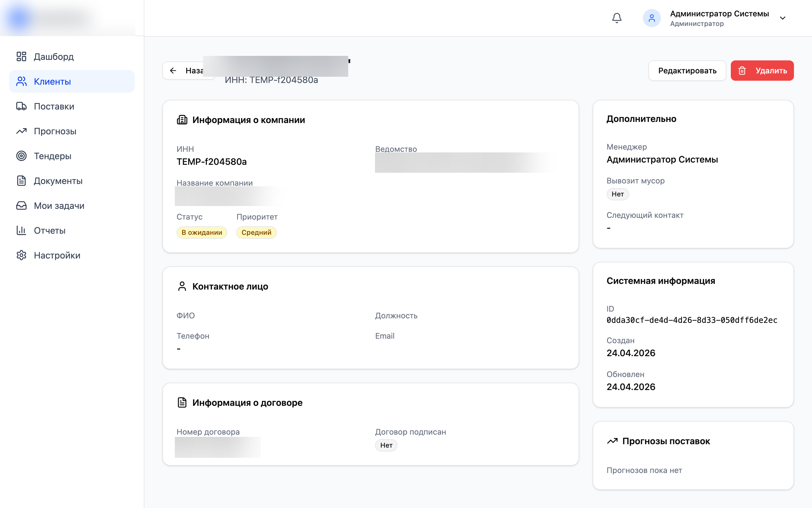Click the red Удалить button
The image size is (812, 508).
coord(762,71)
